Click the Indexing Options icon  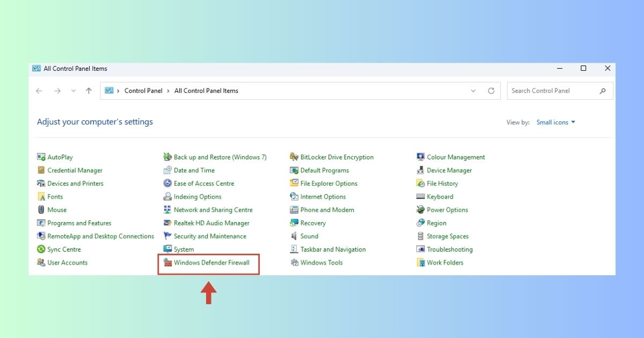tap(167, 197)
